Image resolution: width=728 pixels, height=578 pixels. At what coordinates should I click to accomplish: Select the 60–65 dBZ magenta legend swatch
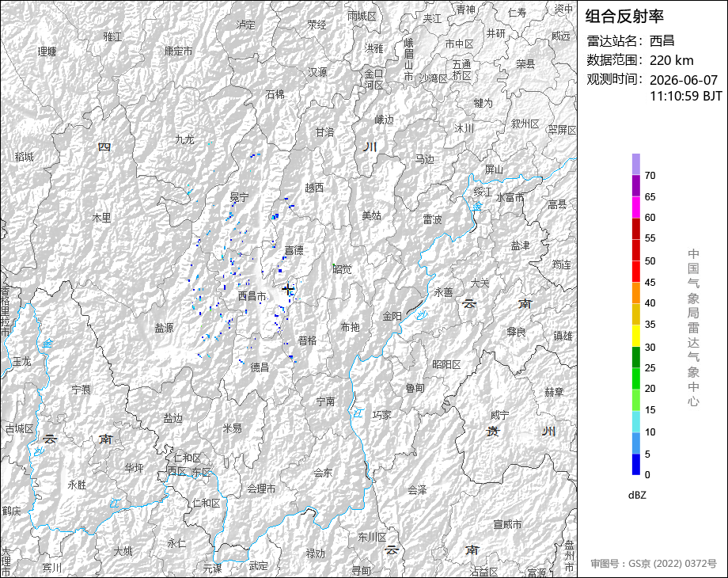click(636, 207)
